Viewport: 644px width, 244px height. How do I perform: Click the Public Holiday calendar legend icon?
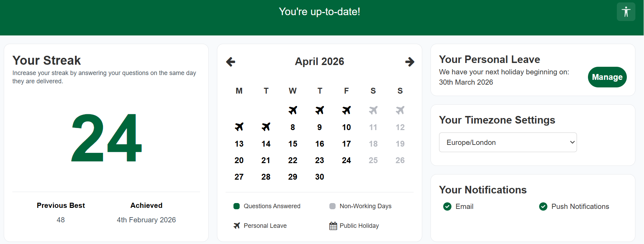pos(333,226)
